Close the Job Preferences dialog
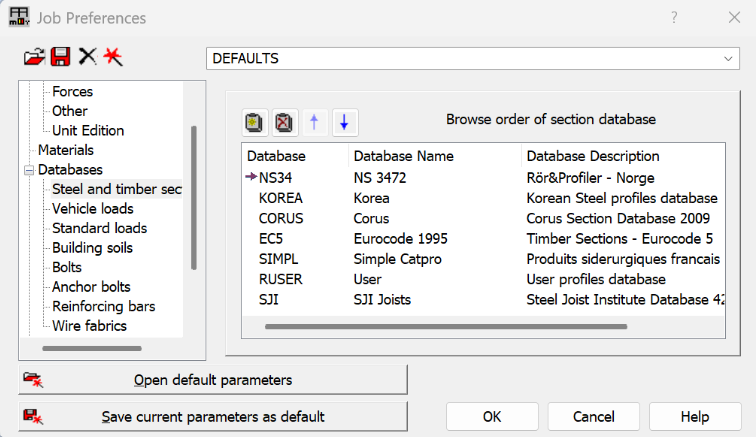Screen dimensions: 756x437 click(734, 18)
